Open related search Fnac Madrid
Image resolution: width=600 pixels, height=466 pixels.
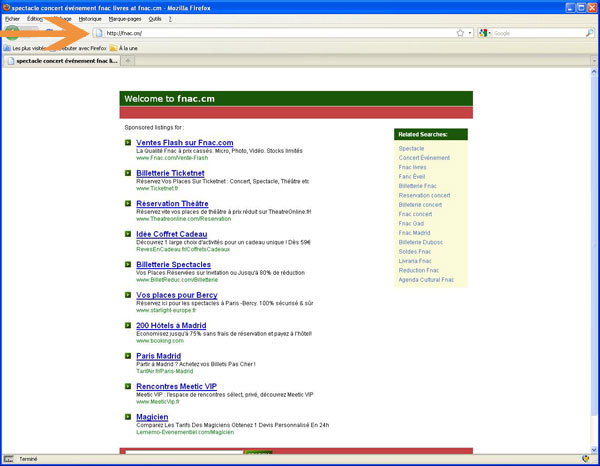point(414,233)
